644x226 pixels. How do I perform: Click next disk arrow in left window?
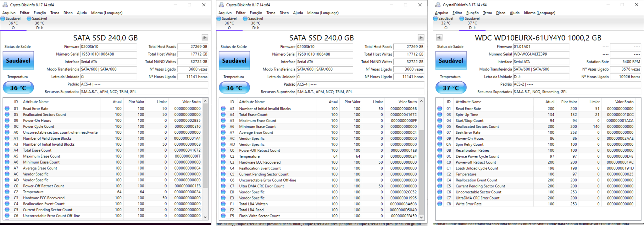click(x=205, y=38)
